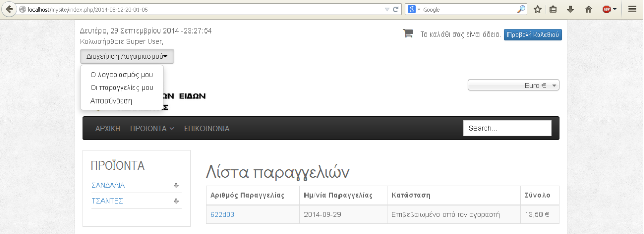Viewport: 644px width, 234px height.
Task: Click the Search... field in navbar
Action: click(507, 128)
